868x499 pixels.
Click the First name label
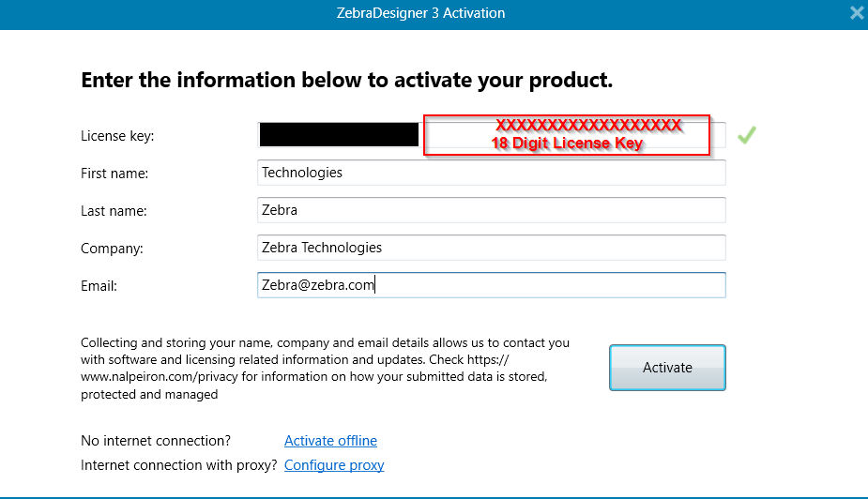(114, 174)
